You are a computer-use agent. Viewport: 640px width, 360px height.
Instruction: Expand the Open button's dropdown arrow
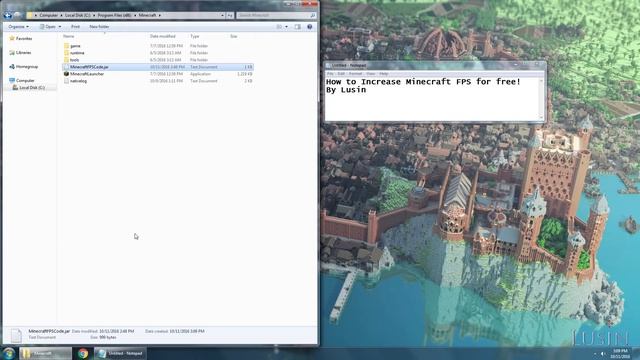coord(60,27)
